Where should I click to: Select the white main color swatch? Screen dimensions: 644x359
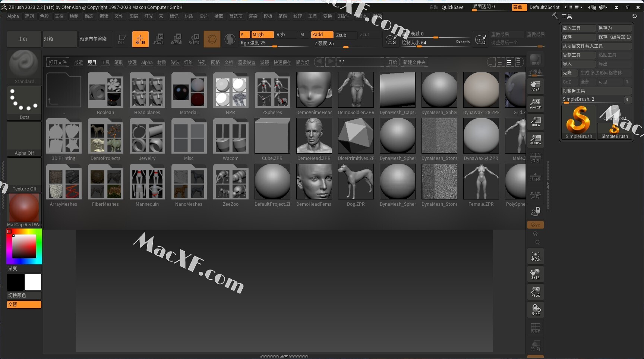(x=33, y=282)
